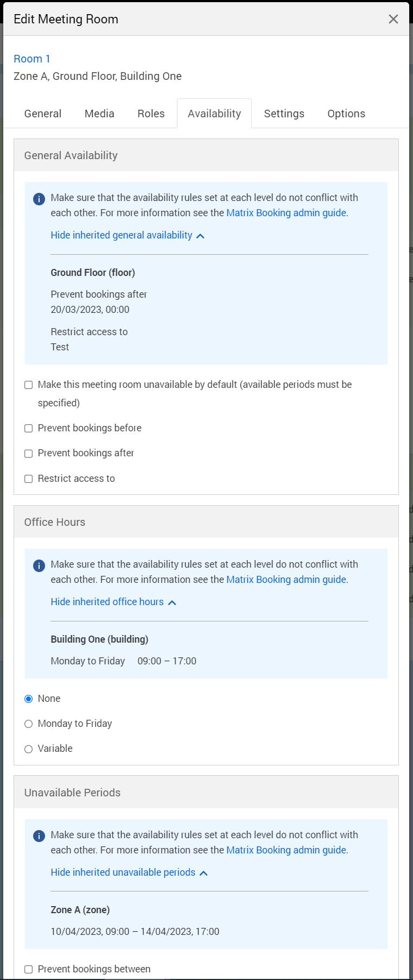Screen dimensions: 413x980
Task: Collapse inherited general availability section
Action: tap(128, 235)
